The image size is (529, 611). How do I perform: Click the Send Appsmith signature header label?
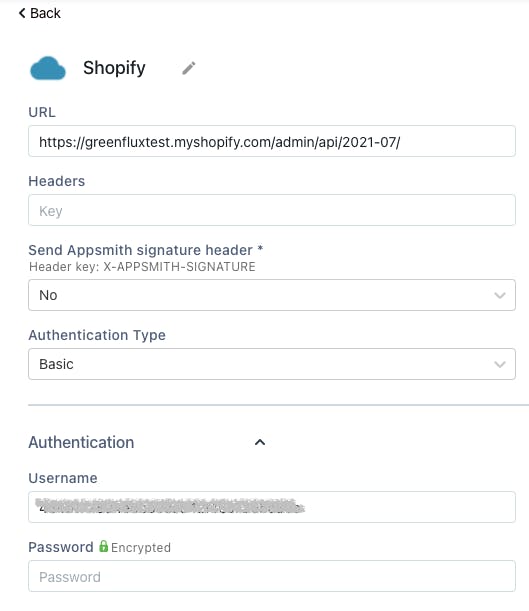[x=146, y=250]
